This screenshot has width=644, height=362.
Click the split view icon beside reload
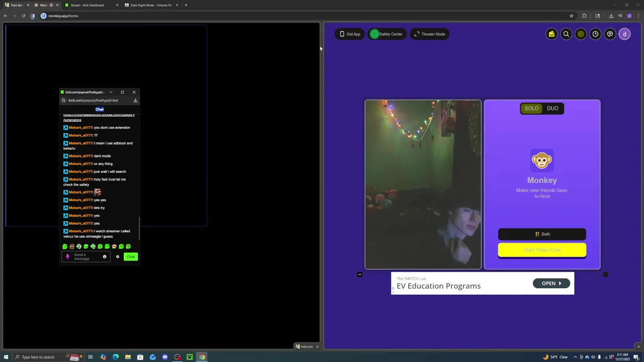(33, 16)
